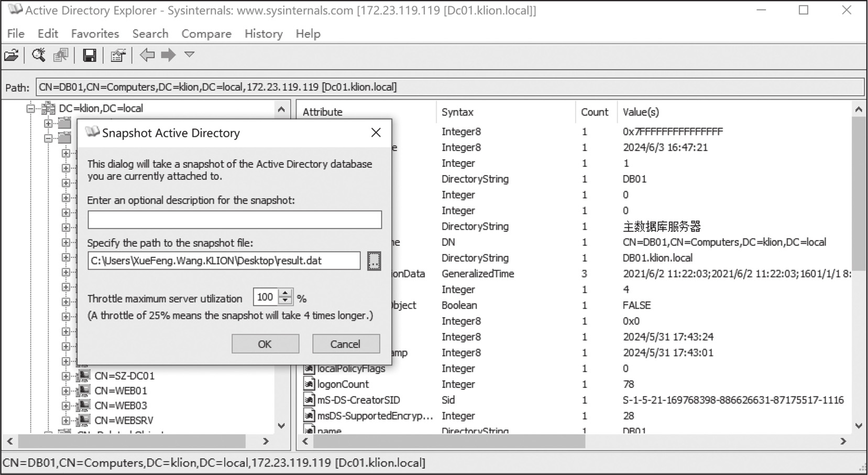Screen dimensions: 868x475
Task: Open the Favorites menu
Action: 95,34
